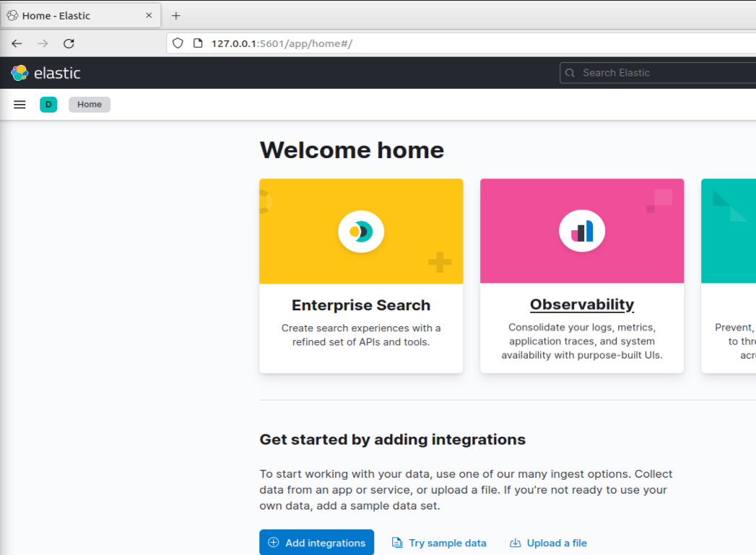Viewport: 756px width, 555px height.
Task: Click the partially visible teal Security card
Action: 729,276
